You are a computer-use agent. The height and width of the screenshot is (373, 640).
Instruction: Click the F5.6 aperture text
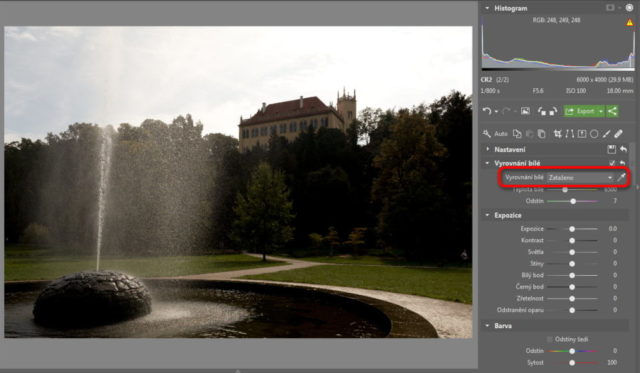click(x=538, y=91)
